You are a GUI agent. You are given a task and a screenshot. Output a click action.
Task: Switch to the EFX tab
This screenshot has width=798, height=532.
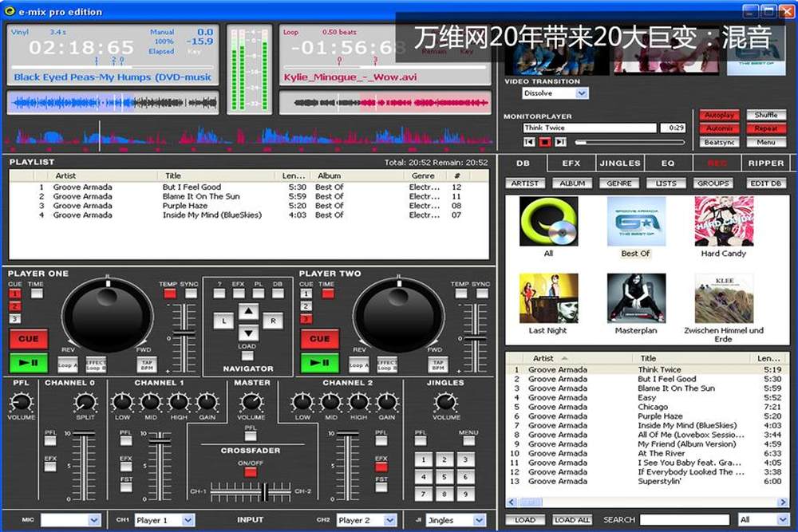571,163
